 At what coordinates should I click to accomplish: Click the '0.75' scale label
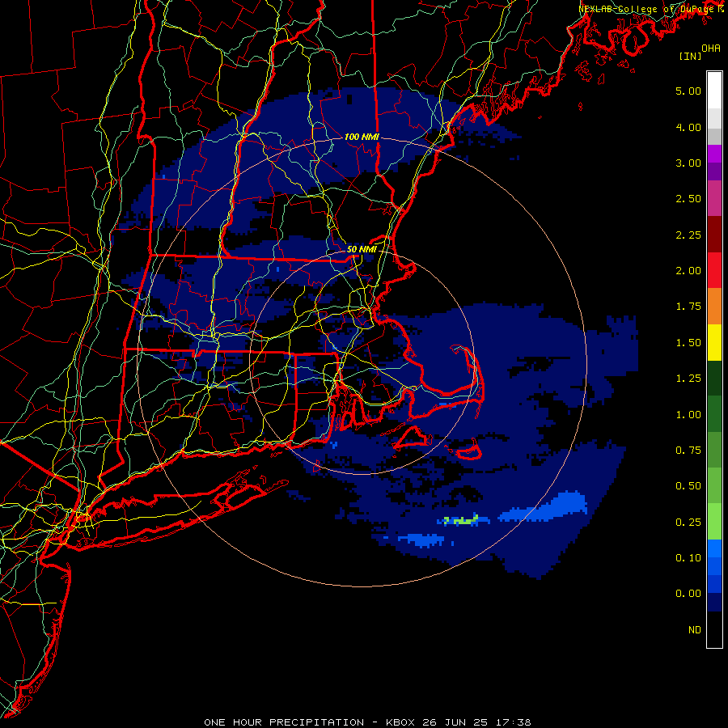688,451
